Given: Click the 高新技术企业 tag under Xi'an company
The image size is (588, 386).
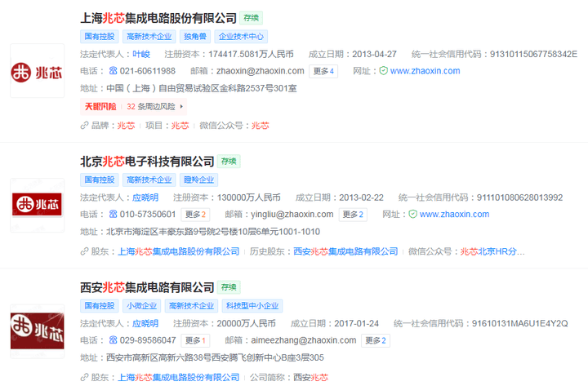Looking at the screenshot, I should pos(191,306).
